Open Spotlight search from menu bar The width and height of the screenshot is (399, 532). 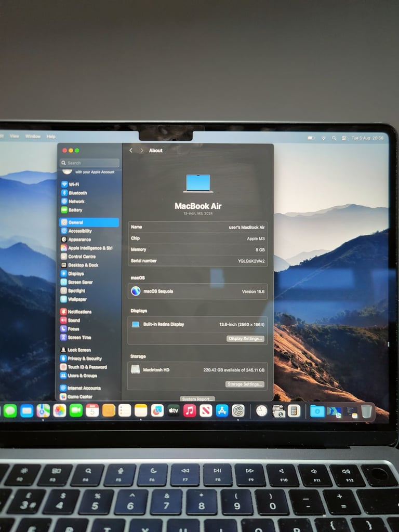click(x=334, y=138)
